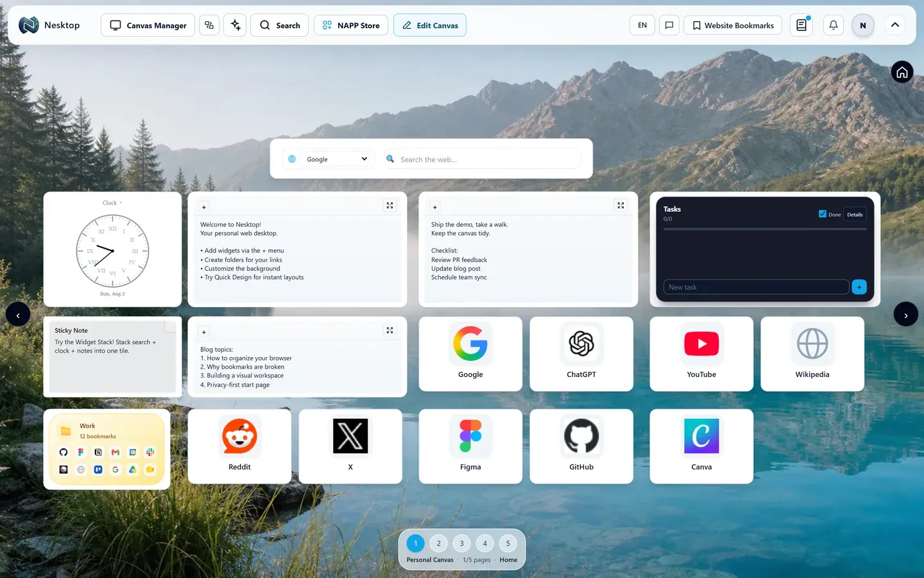Image resolution: width=924 pixels, height=578 pixels.
Task: Click the Nesktop logo in header
Action: 29,25
